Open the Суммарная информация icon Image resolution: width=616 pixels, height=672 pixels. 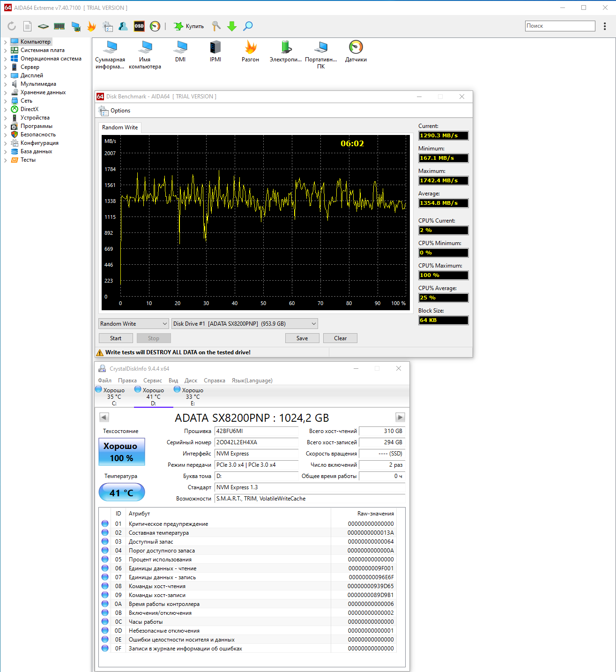coord(110,55)
